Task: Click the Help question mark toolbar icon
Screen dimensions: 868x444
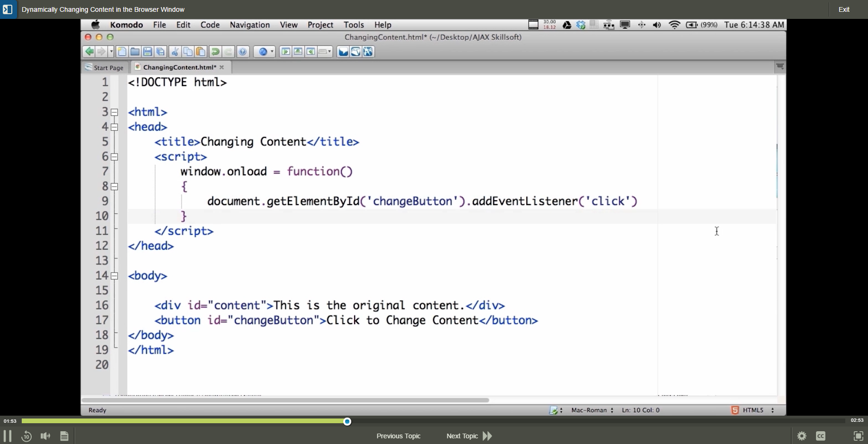Action: (243, 52)
